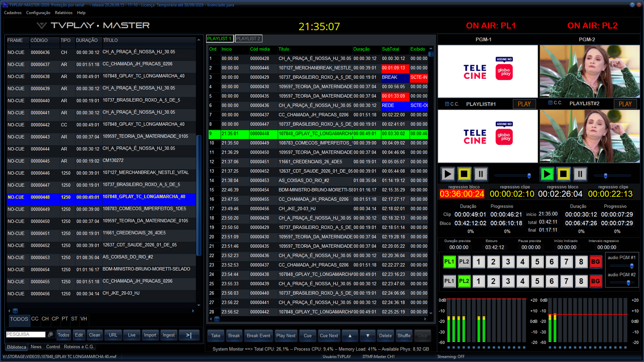Select input 8 in the first switcher row
Viewport: 644px width, 362px height.
tap(581, 262)
